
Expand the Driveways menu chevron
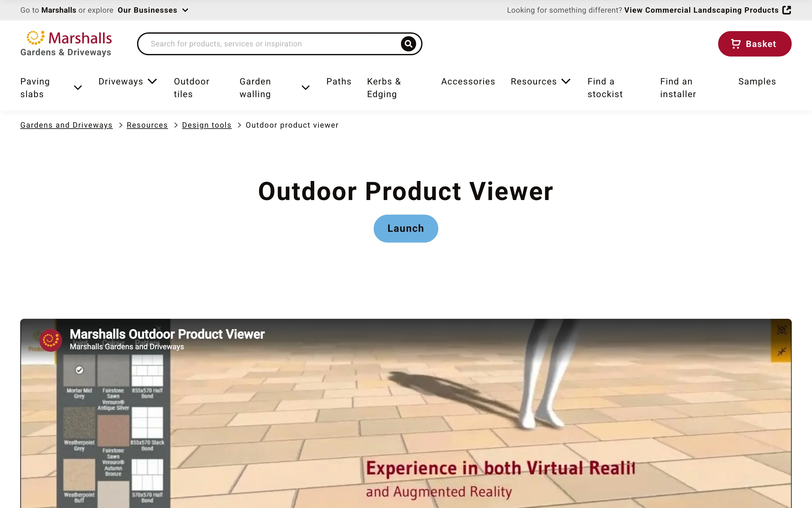click(x=152, y=81)
